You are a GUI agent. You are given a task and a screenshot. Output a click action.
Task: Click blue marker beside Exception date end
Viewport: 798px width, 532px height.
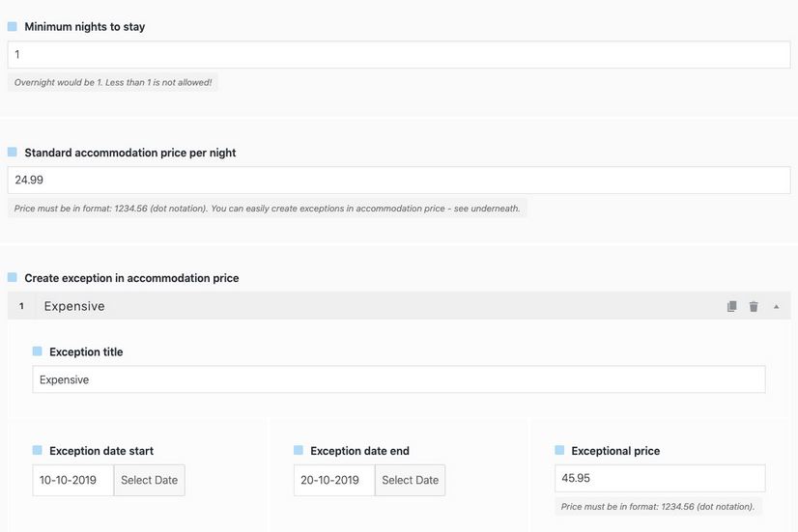tap(299, 450)
